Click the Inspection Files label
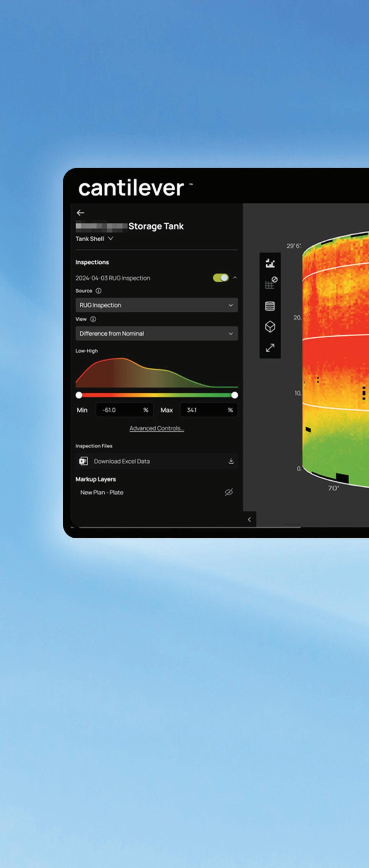Viewport: 369px width, 868px height. (x=94, y=446)
